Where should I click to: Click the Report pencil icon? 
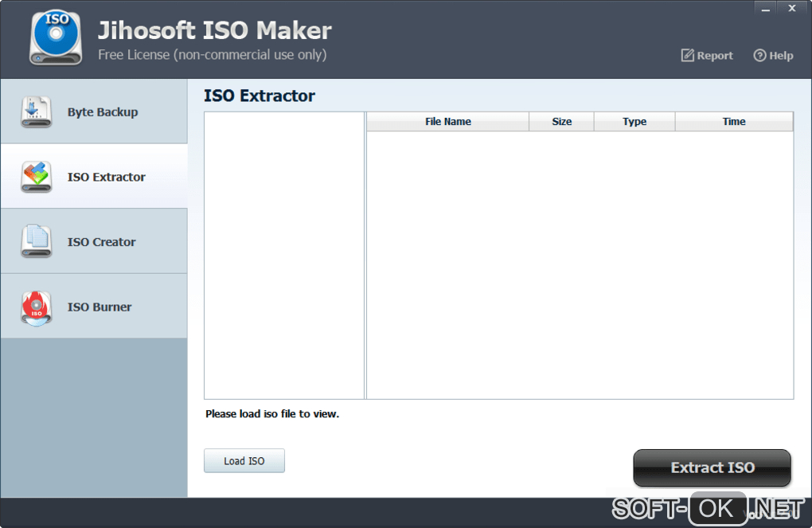click(x=687, y=56)
